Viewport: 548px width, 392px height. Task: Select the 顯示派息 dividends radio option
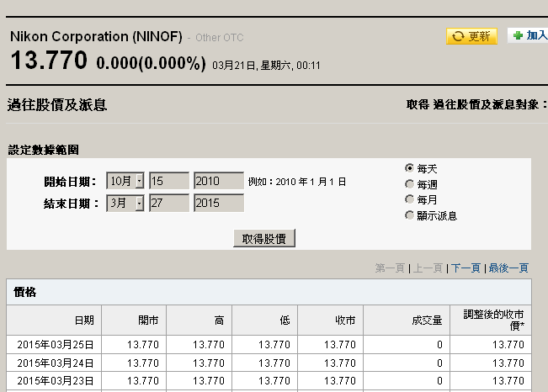tap(409, 215)
